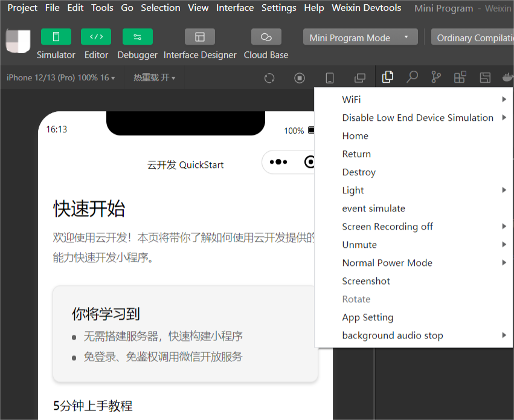The width and height of the screenshot is (514, 420).
Task: Open the Help menu
Action: point(314,7)
